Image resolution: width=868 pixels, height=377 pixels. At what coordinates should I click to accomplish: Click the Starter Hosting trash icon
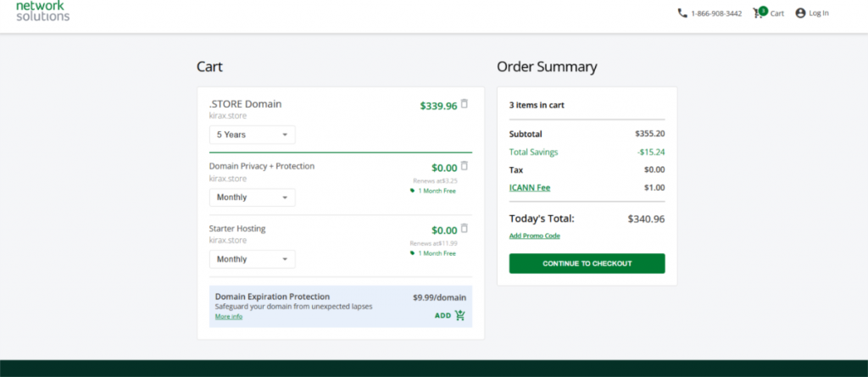(464, 228)
